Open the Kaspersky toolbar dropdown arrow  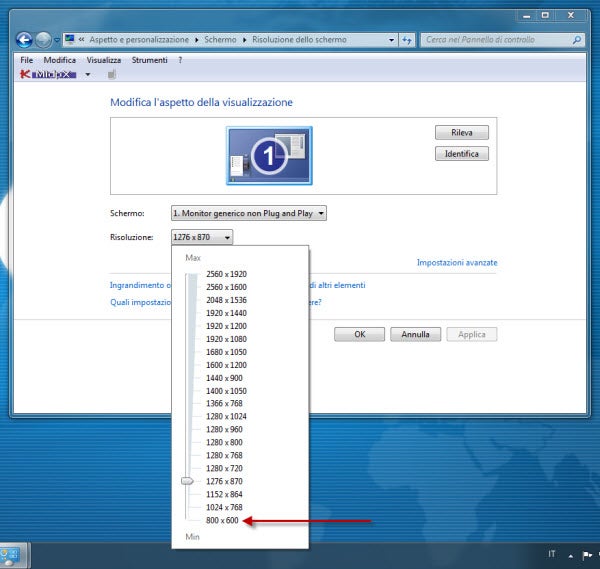tap(88, 74)
